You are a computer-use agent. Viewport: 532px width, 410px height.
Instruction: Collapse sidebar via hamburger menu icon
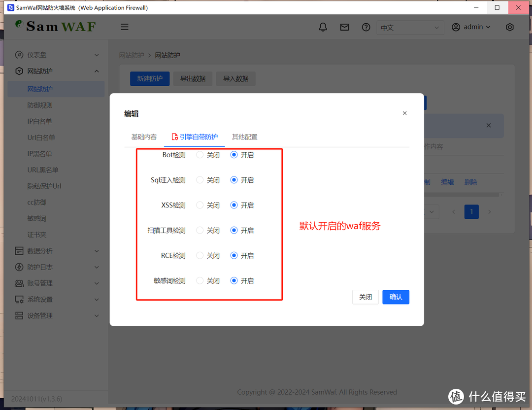tap(124, 27)
